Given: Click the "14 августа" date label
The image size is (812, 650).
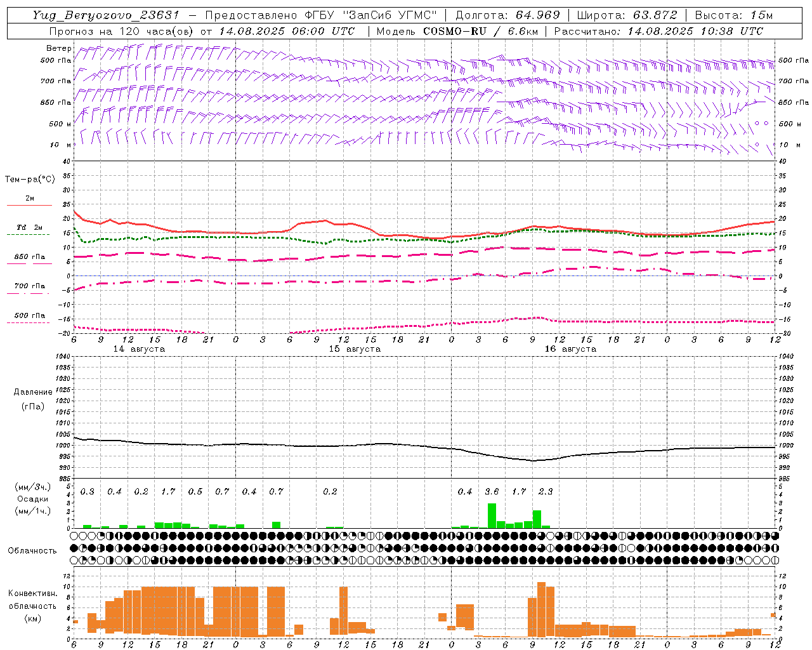Looking at the screenshot, I should pyautogui.click(x=139, y=349).
